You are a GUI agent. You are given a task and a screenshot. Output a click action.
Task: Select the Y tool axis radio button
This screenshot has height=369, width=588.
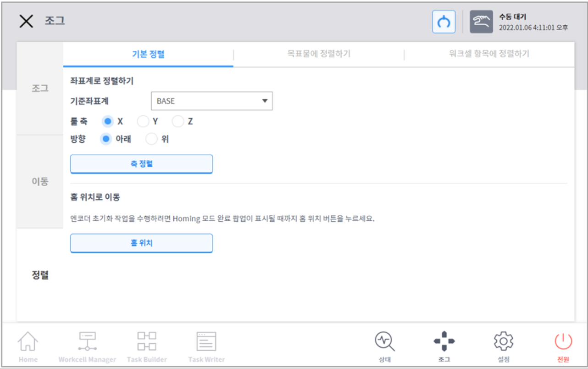pos(143,122)
